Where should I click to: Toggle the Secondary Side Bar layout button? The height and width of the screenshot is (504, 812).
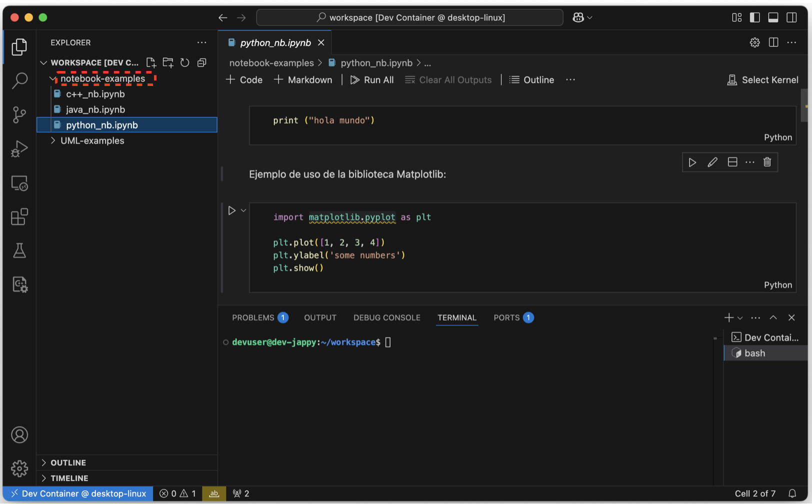[792, 17]
